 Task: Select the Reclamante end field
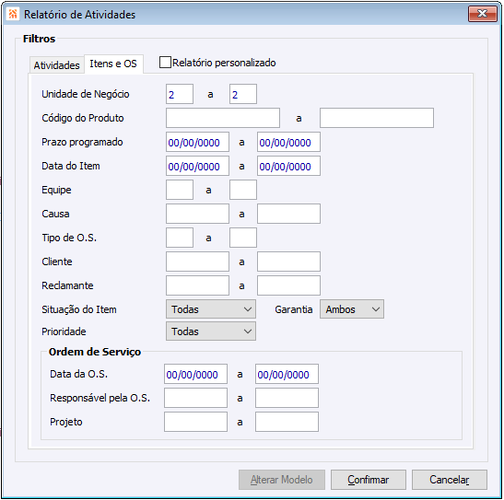click(289, 286)
